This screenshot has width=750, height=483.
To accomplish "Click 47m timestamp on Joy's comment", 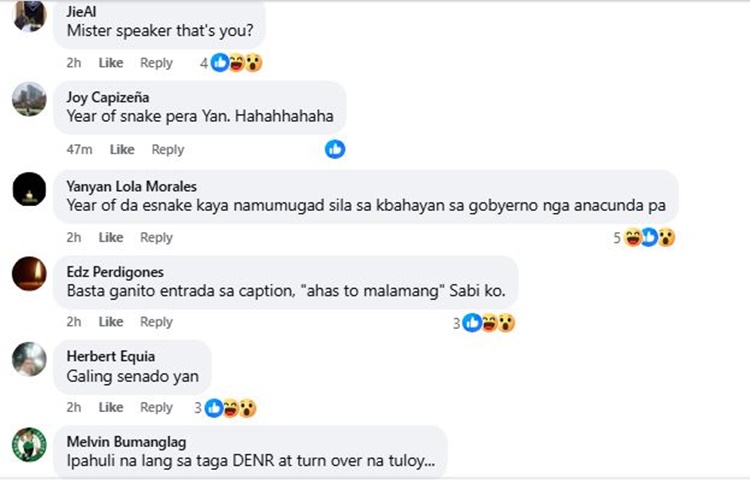I will pyautogui.click(x=79, y=150).
